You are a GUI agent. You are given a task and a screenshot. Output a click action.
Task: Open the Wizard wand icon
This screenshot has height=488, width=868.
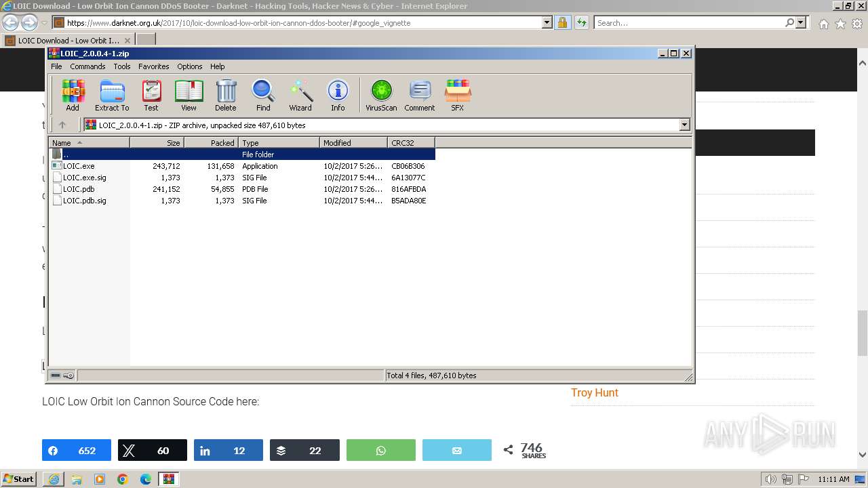(x=300, y=96)
